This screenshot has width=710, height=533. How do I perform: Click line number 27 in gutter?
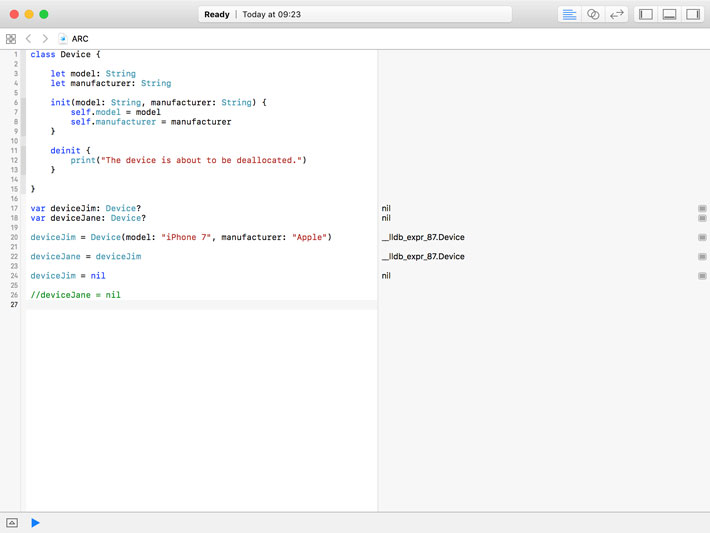click(x=14, y=305)
